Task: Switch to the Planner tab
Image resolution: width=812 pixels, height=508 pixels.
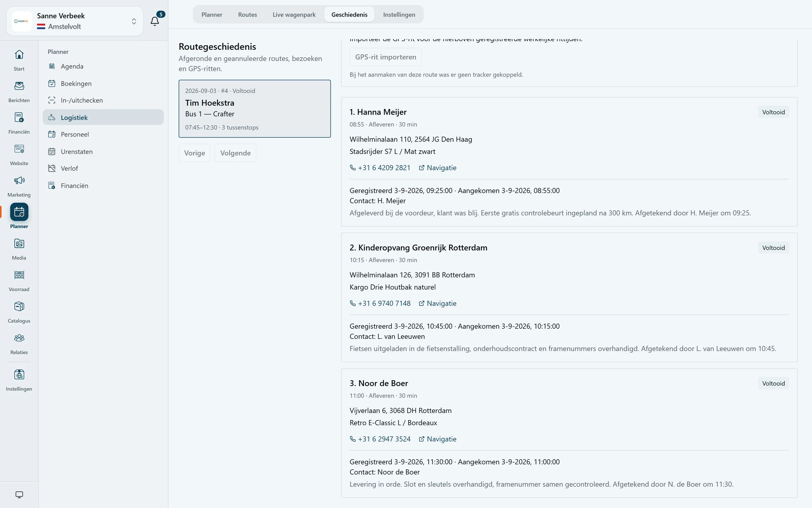Action: pos(212,14)
